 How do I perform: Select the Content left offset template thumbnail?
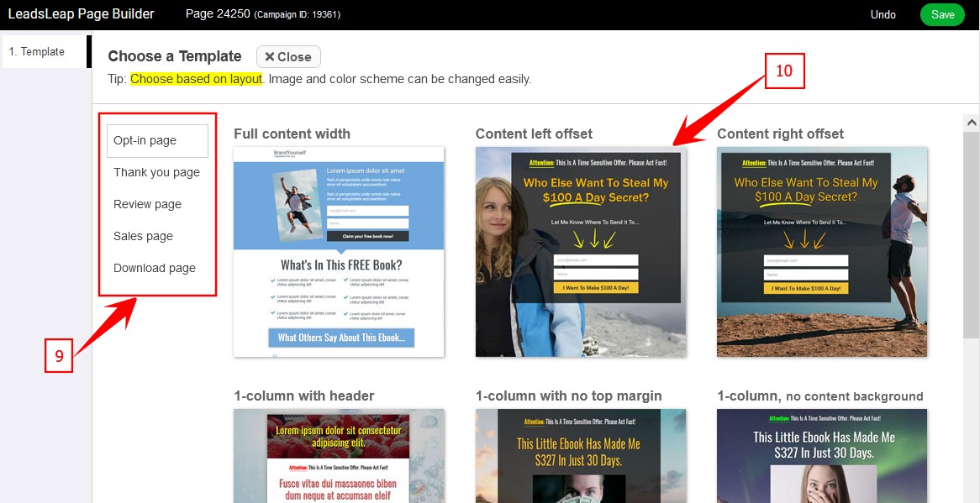[581, 252]
